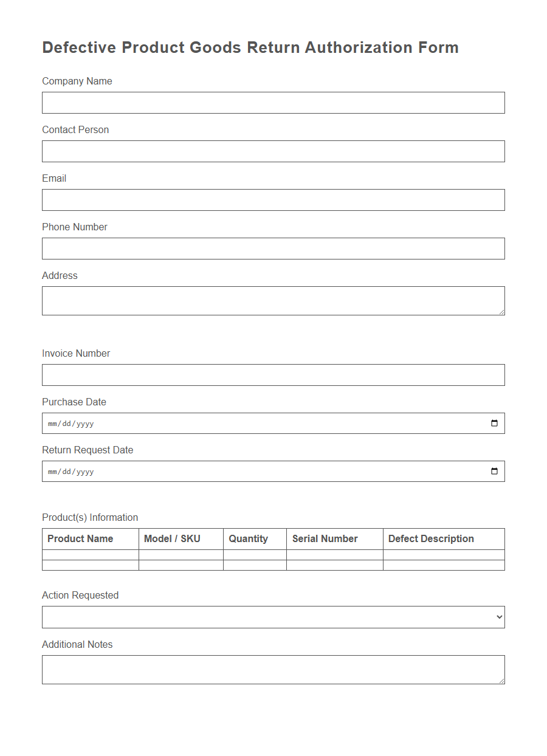Open the Return Request Date calendar picker icon
547x756 pixels.
494,471
